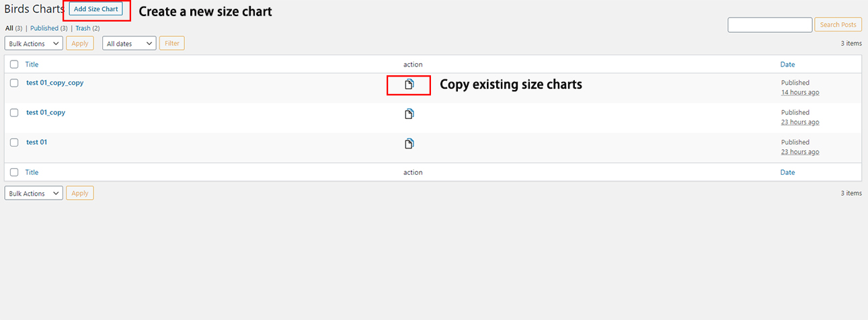Expand the "All dates" filter dropdown

point(129,44)
